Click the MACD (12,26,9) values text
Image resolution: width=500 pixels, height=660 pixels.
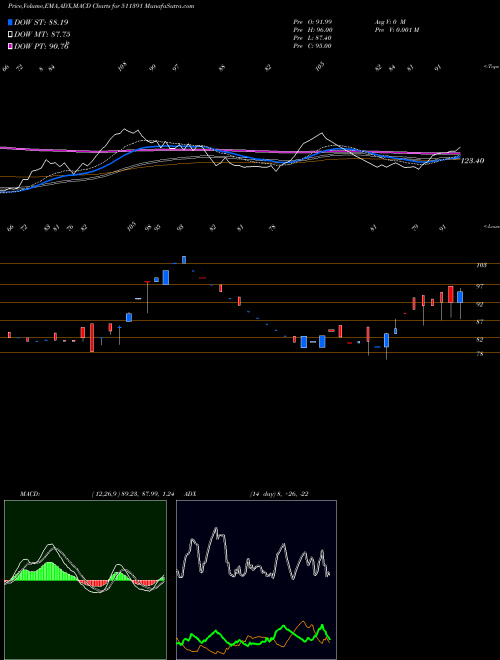click(x=135, y=494)
